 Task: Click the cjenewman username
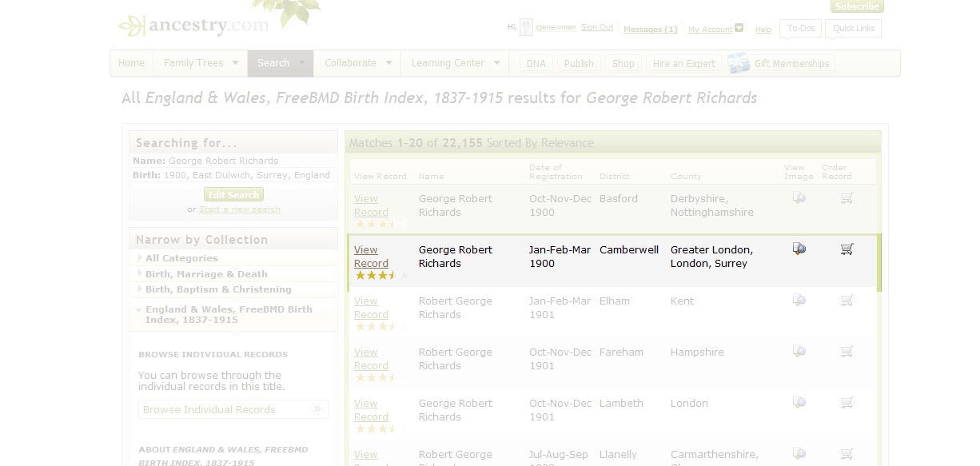coord(556,27)
